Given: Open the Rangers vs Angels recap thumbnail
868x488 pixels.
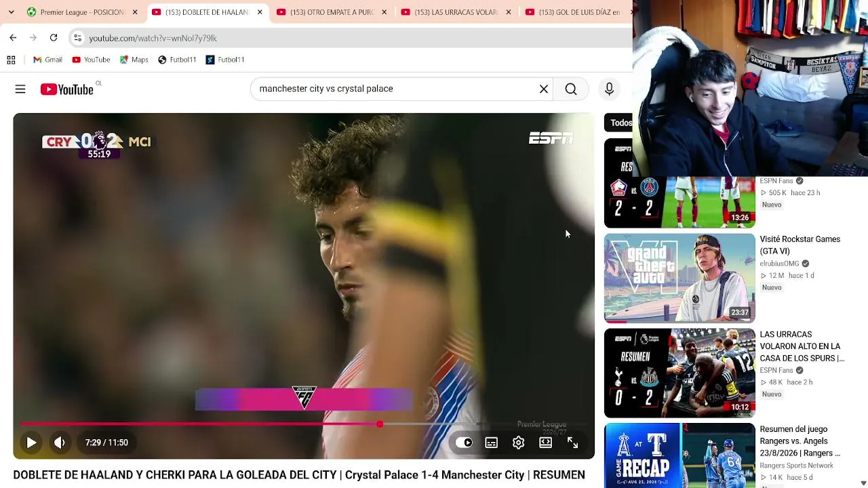Looking at the screenshot, I should [679, 455].
